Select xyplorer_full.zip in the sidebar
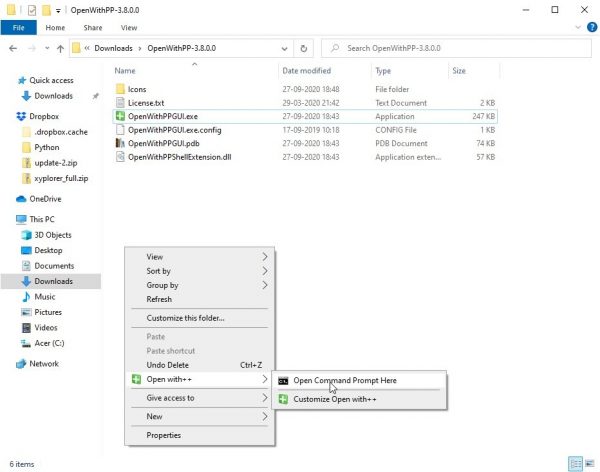 61,178
